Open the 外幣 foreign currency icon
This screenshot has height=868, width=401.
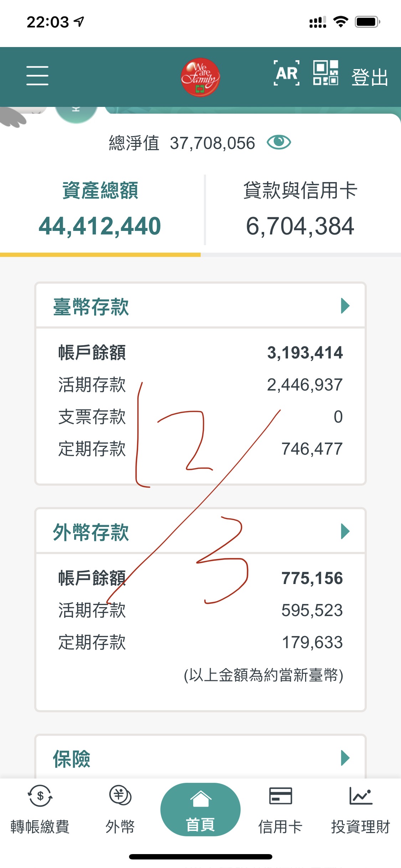click(x=120, y=796)
